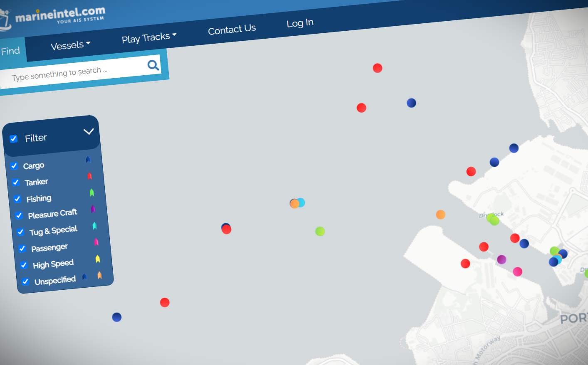Click the orange Unspecified legend icon
Screen dimensions: 588x365
point(100,275)
